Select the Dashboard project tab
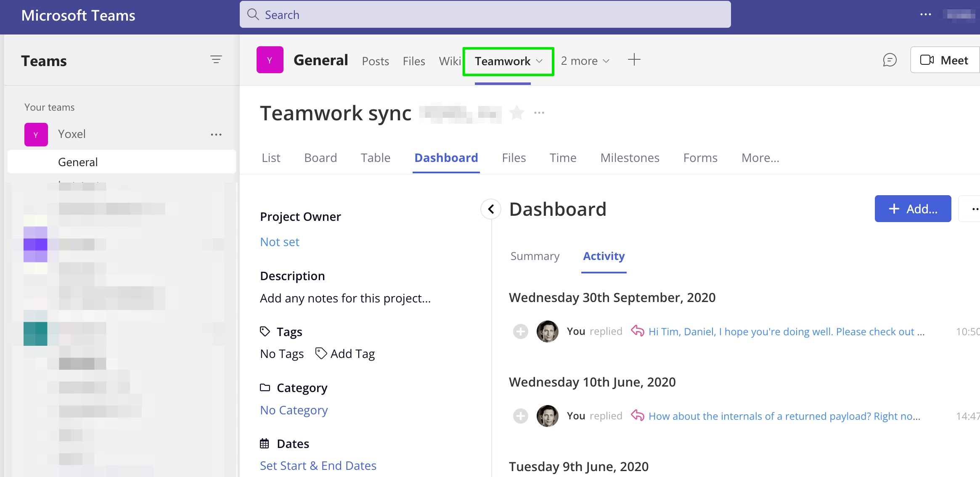This screenshot has width=980, height=477. click(446, 158)
